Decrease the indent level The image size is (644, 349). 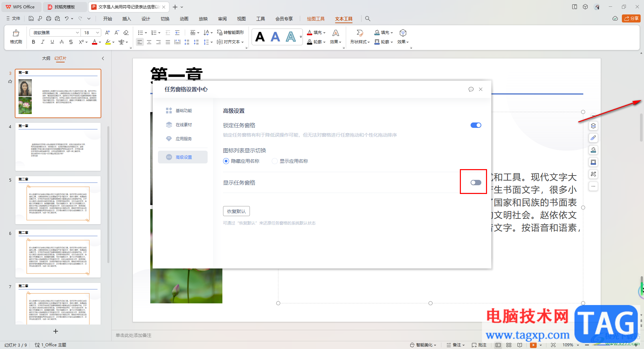pos(168,33)
